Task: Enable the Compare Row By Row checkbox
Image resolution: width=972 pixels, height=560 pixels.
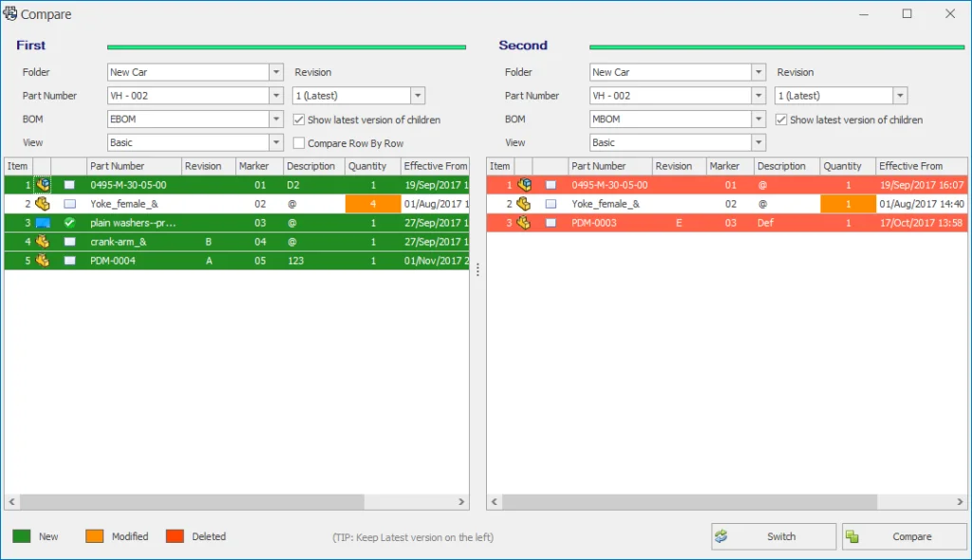Action: (299, 143)
